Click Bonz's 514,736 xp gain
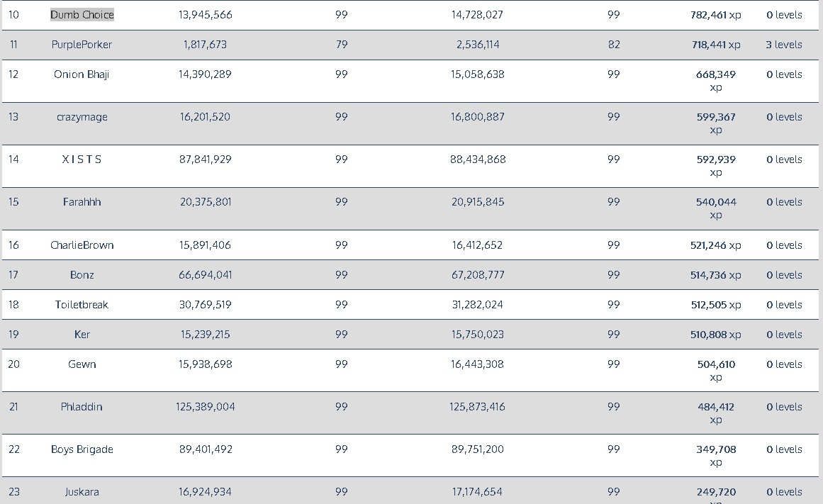The image size is (823, 504). (715, 275)
